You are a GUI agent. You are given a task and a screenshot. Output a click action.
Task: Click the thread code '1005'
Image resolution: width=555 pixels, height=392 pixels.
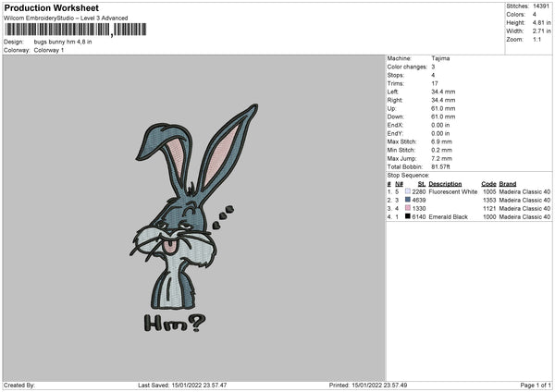click(489, 191)
